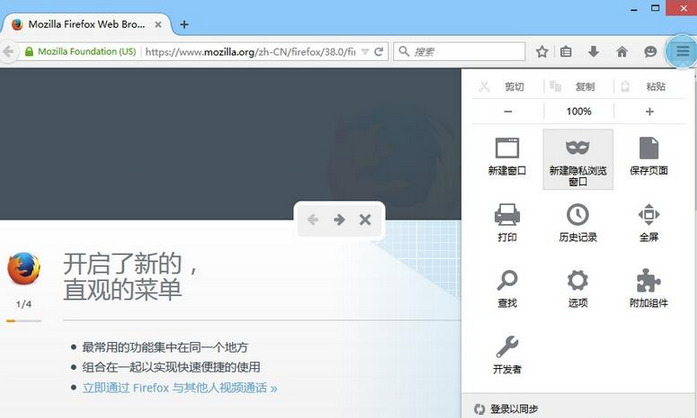This screenshot has height=418, width=697.
Task: Enter full screen (全屏) mode
Action: (649, 223)
